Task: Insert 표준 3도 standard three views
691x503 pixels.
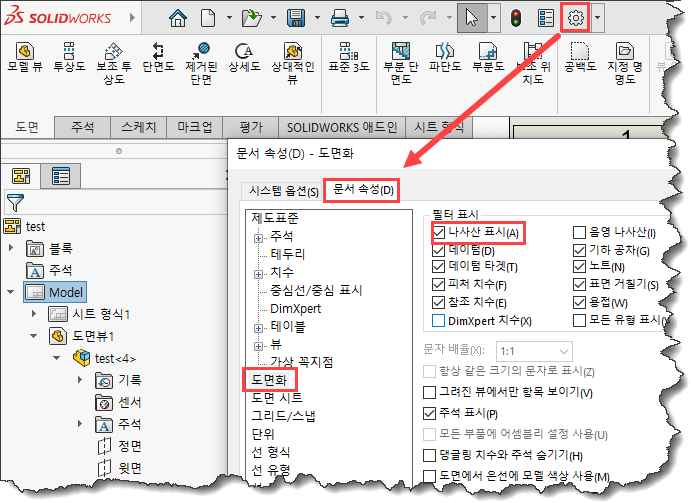Action: tap(349, 57)
